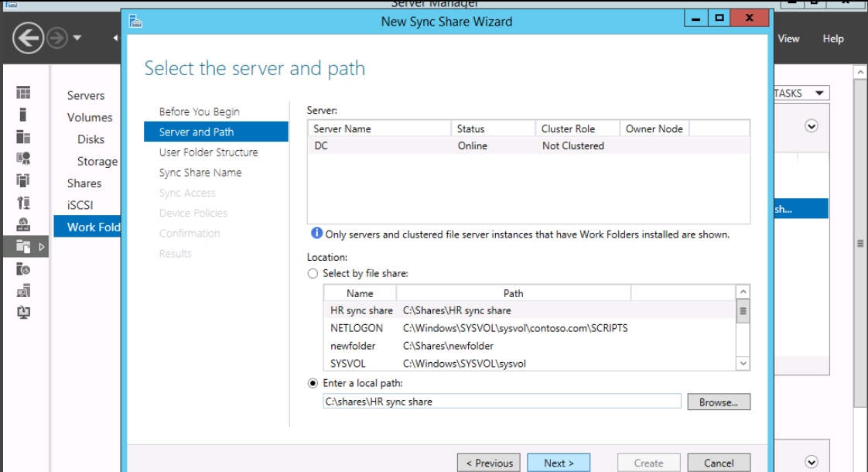868x472 pixels.
Task: Click the local path text field
Action: [x=501, y=402]
